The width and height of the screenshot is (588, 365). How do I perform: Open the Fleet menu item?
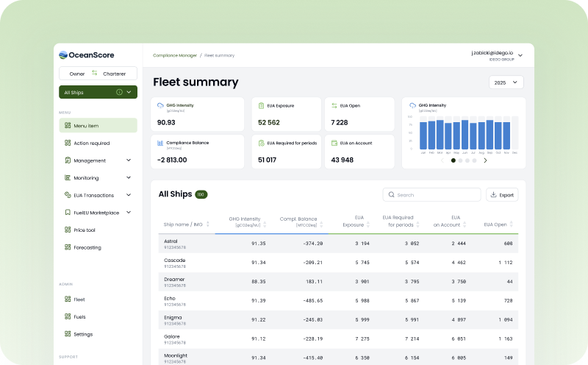(79, 300)
